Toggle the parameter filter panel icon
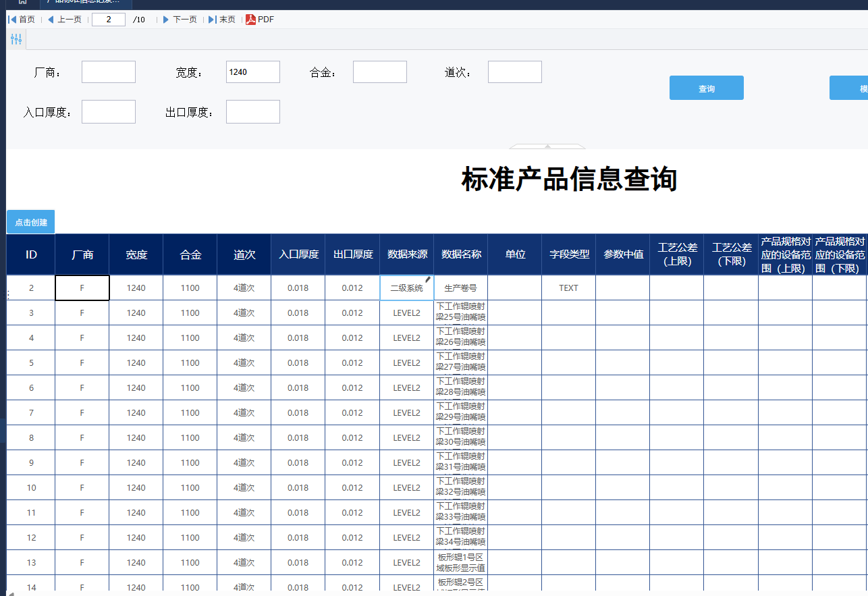Viewport: 868px width, 596px height. click(x=16, y=39)
